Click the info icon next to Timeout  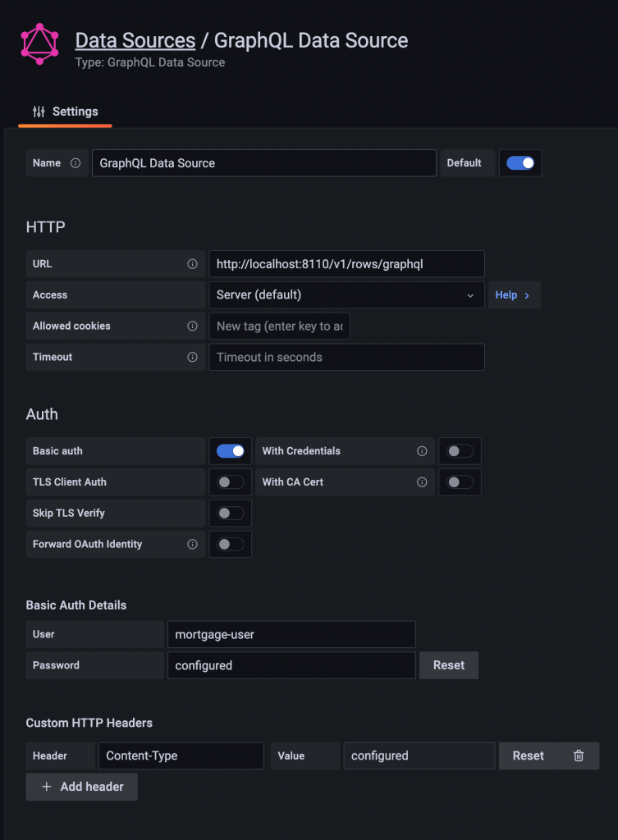(194, 357)
